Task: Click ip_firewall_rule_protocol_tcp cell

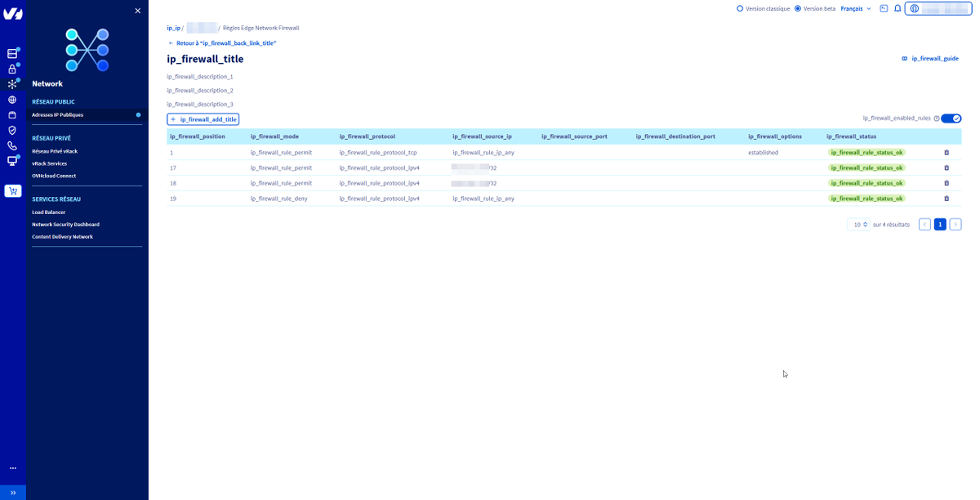Action: click(378, 153)
